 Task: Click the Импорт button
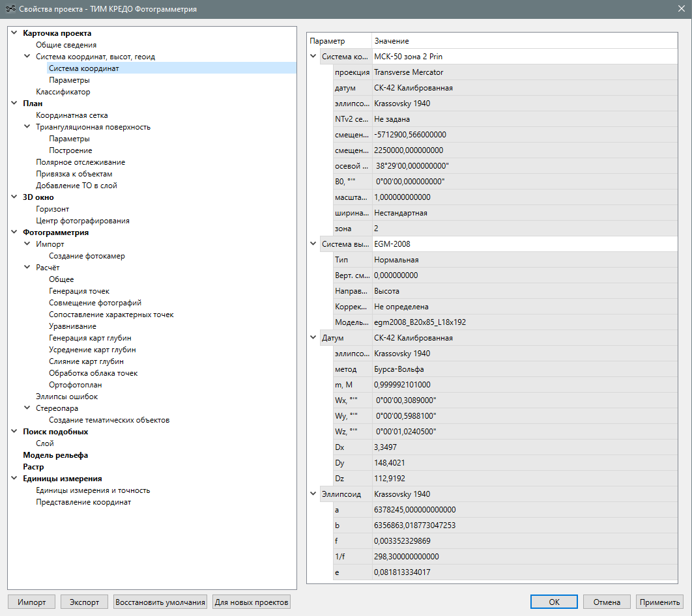click(31, 602)
